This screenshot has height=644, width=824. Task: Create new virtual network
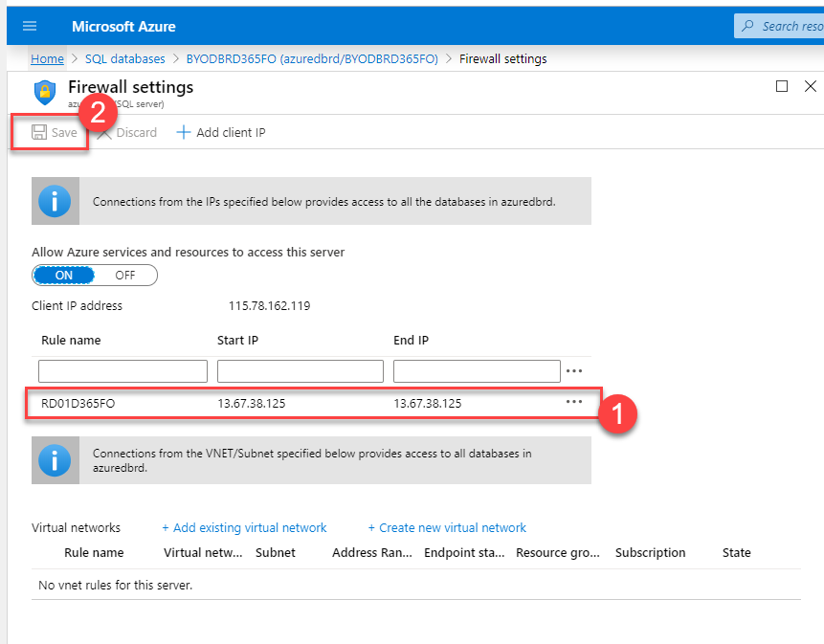[447, 528]
